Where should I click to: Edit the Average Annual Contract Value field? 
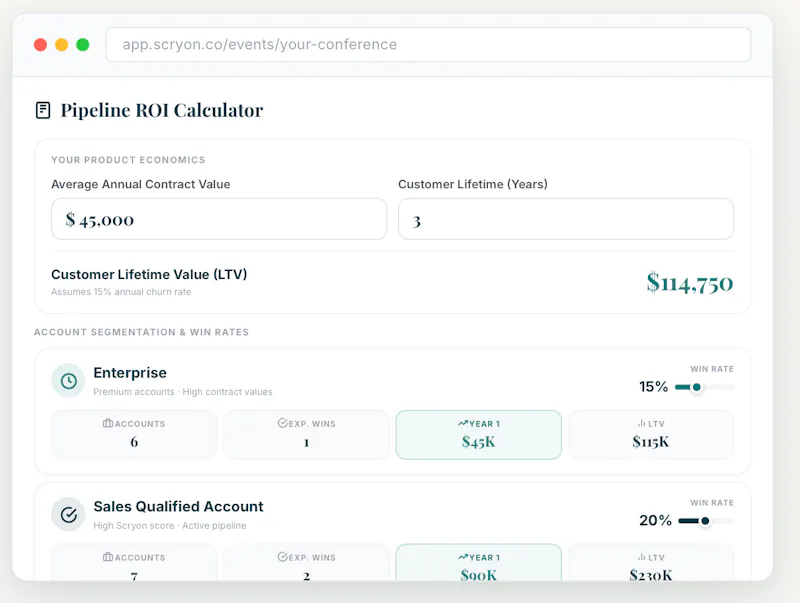219,219
